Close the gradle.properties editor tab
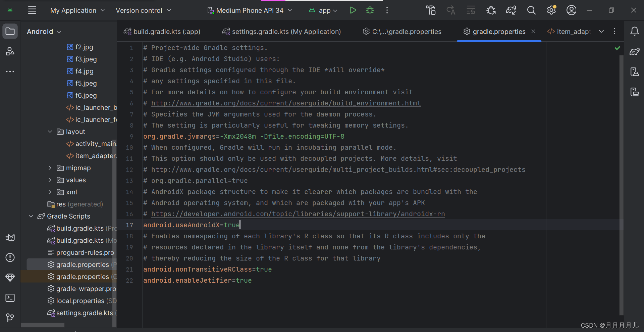This screenshot has width=644, height=332. pos(533,31)
